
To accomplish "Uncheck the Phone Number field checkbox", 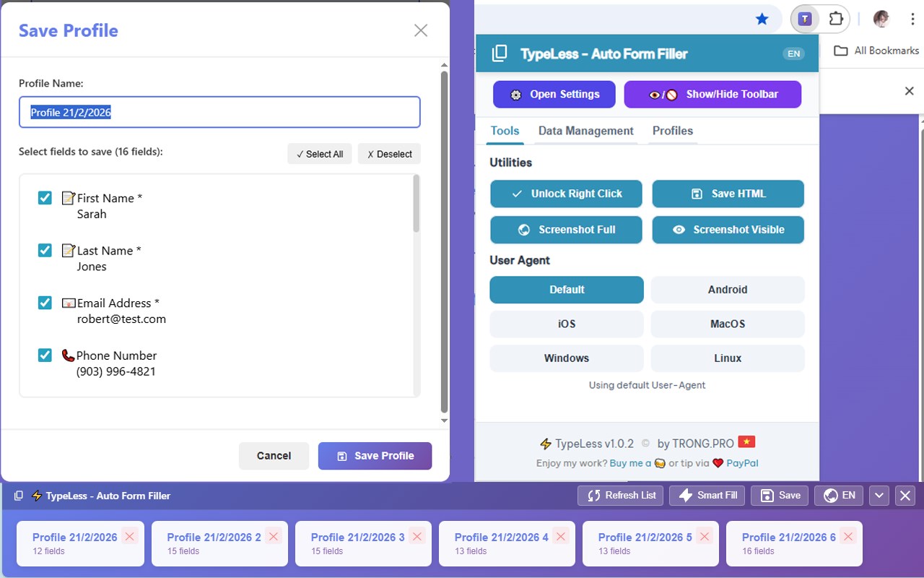I will click(45, 355).
